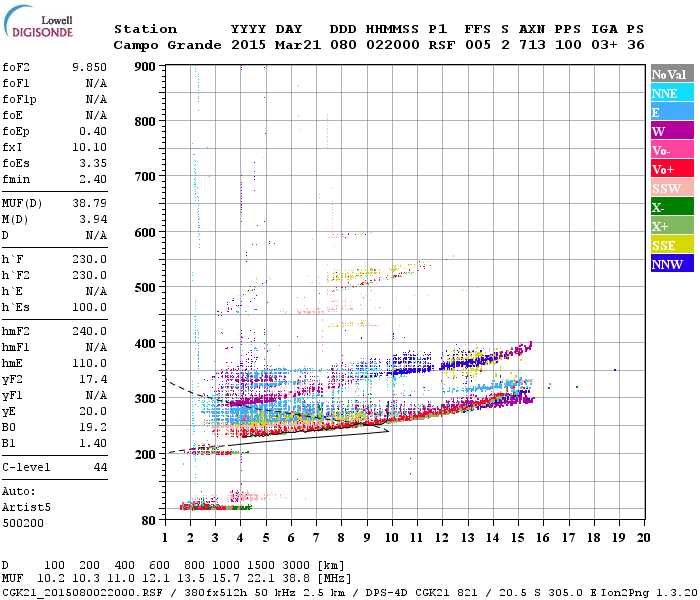Image resolution: width=700 pixels, height=600 pixels.
Task: Click the 80 km y-axis label
Action: [x=149, y=521]
